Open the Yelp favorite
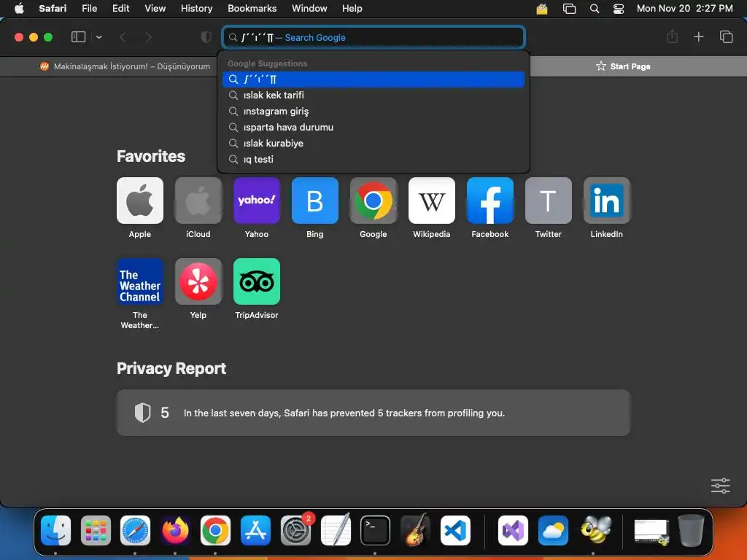Screen dimensions: 747x560 (198, 281)
